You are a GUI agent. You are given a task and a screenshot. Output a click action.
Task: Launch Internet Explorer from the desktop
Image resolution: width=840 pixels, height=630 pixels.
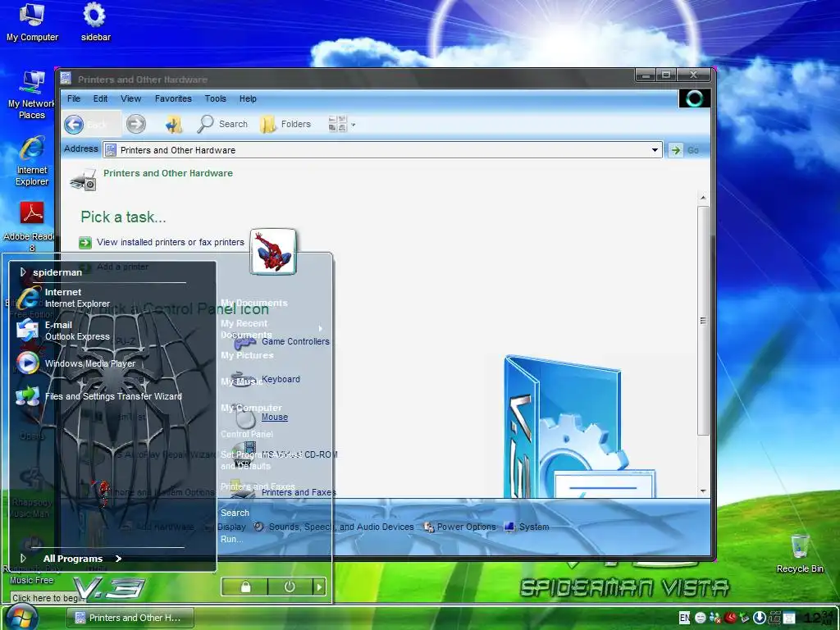pos(32,162)
